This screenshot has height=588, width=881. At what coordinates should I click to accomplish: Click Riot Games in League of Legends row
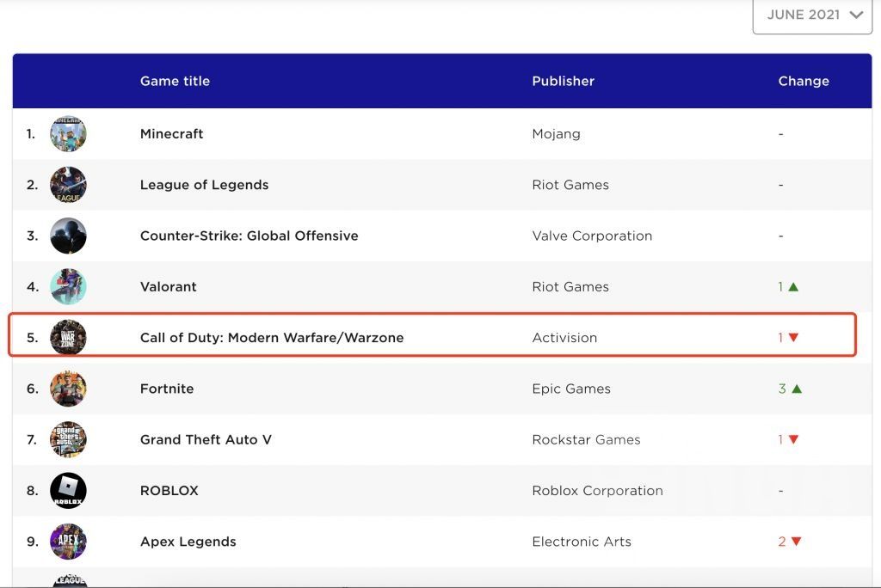click(570, 185)
